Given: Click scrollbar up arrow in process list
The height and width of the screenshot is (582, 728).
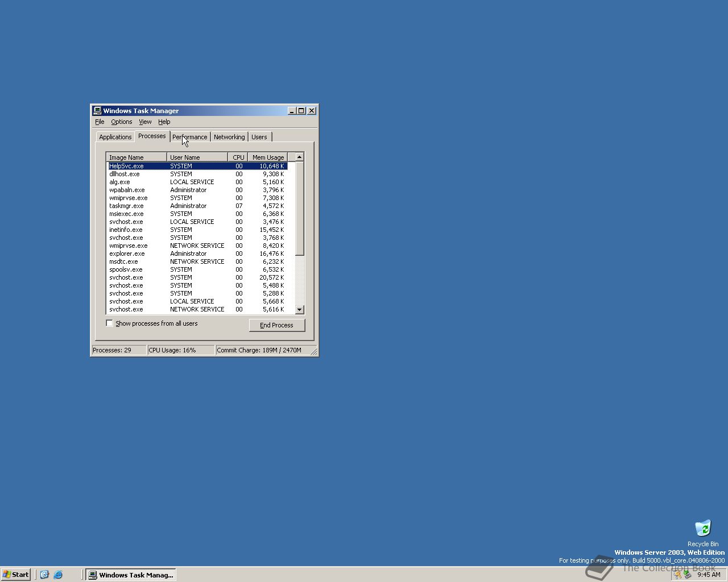Looking at the screenshot, I should [x=300, y=157].
